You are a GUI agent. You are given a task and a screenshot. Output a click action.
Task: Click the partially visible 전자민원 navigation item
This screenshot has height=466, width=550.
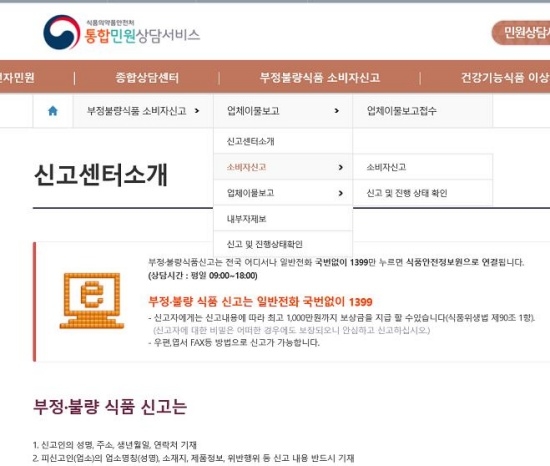pos(17,77)
